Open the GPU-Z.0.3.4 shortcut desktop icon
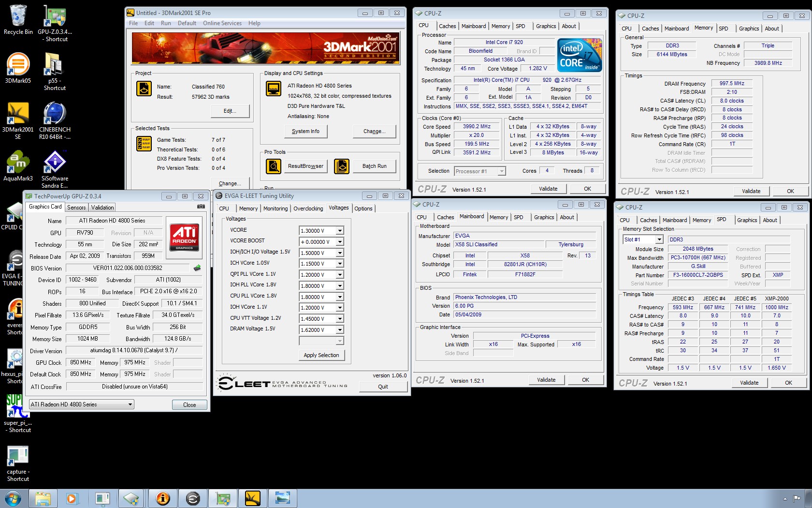 (x=55, y=23)
